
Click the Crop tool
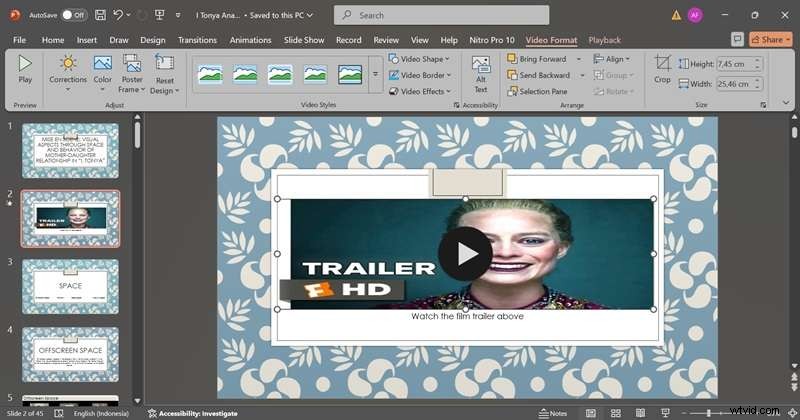coord(662,69)
